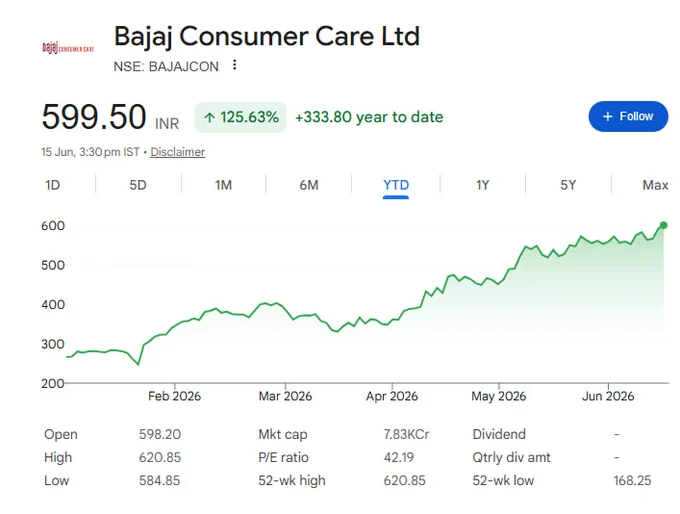
Task: Select the YTD time range tab
Action: (x=396, y=185)
